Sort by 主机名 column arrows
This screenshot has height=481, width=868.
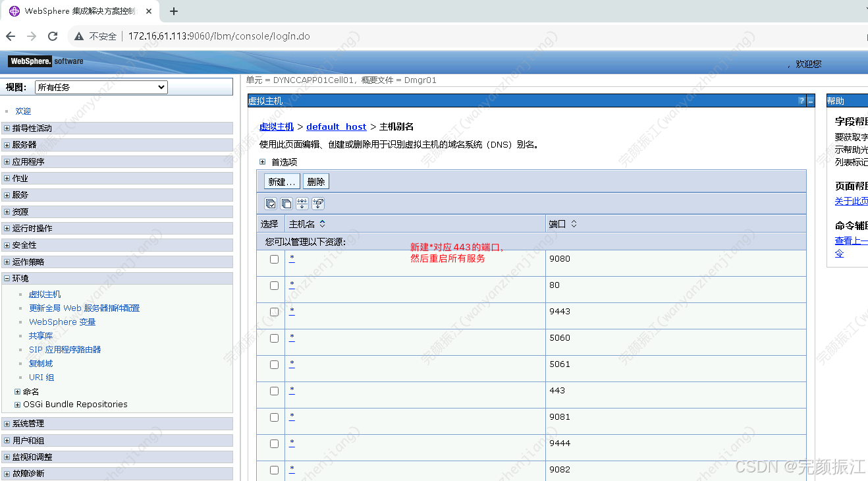pyautogui.click(x=322, y=224)
